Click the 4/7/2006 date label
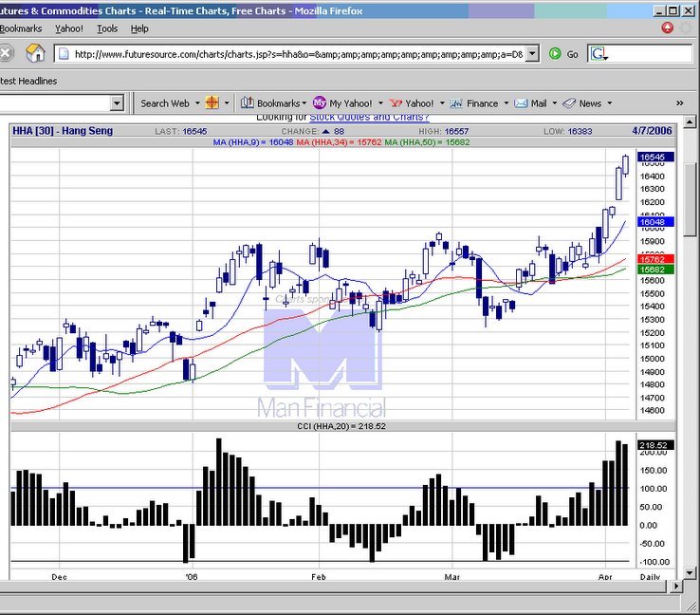Image resolution: width=700 pixels, height=615 pixels. [652, 131]
